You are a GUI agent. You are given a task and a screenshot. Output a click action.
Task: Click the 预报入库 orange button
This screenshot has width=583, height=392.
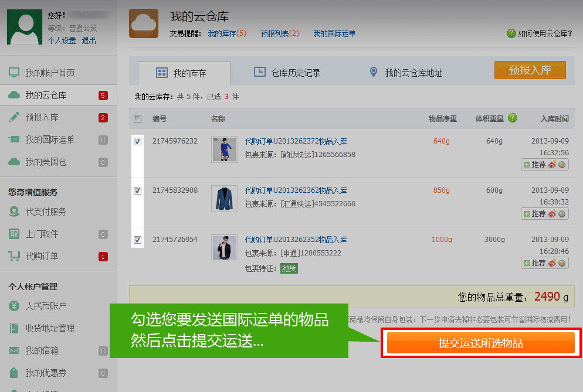pyautogui.click(x=530, y=70)
